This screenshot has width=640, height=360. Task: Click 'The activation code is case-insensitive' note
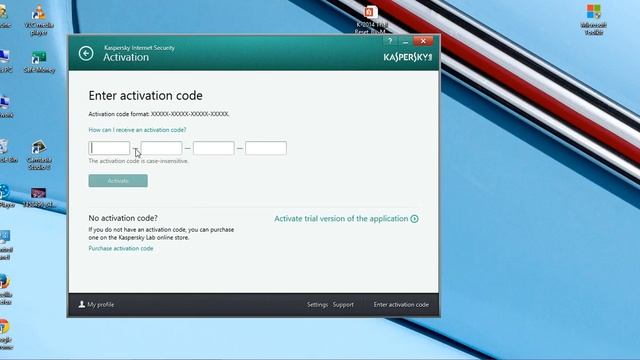138,161
